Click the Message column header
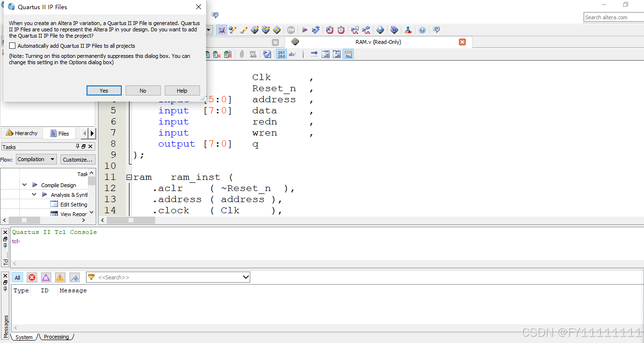 pyautogui.click(x=73, y=290)
